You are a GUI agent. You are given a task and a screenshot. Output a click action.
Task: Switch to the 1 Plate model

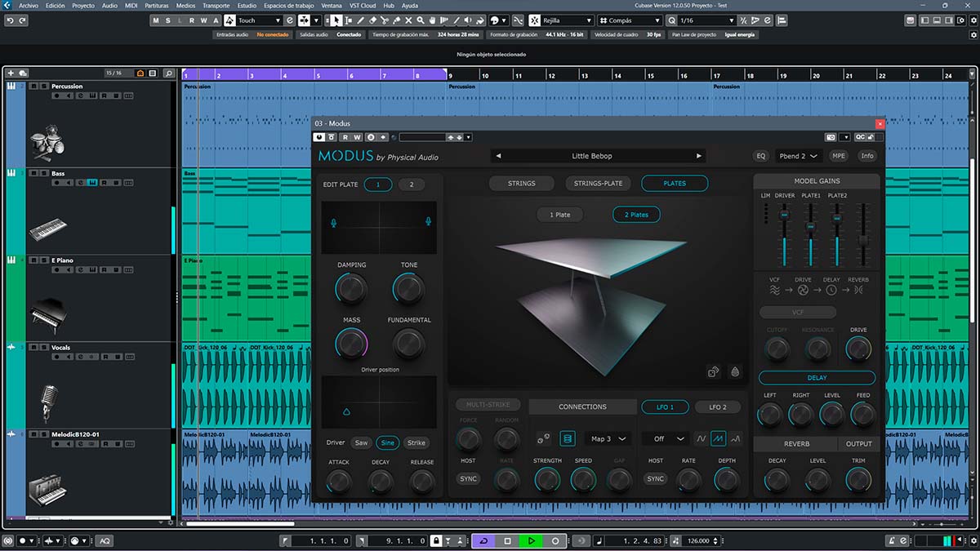tap(560, 215)
